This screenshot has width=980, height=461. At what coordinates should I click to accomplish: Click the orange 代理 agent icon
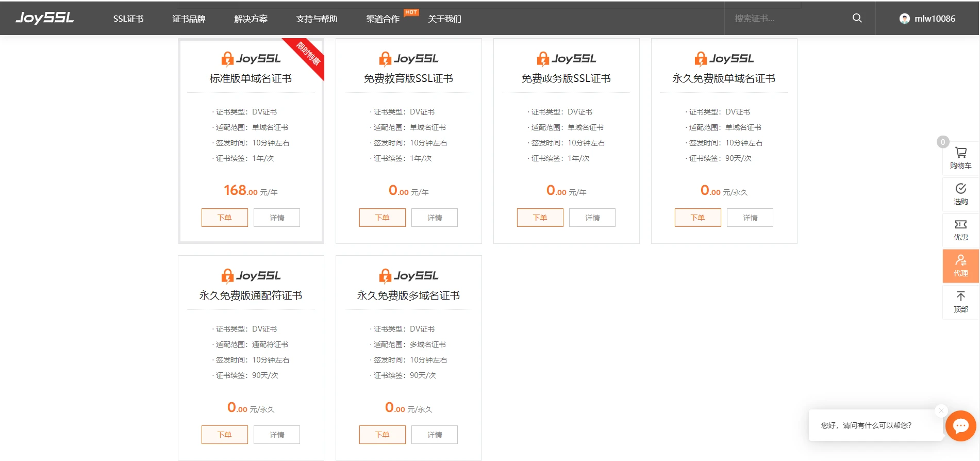tap(960, 266)
